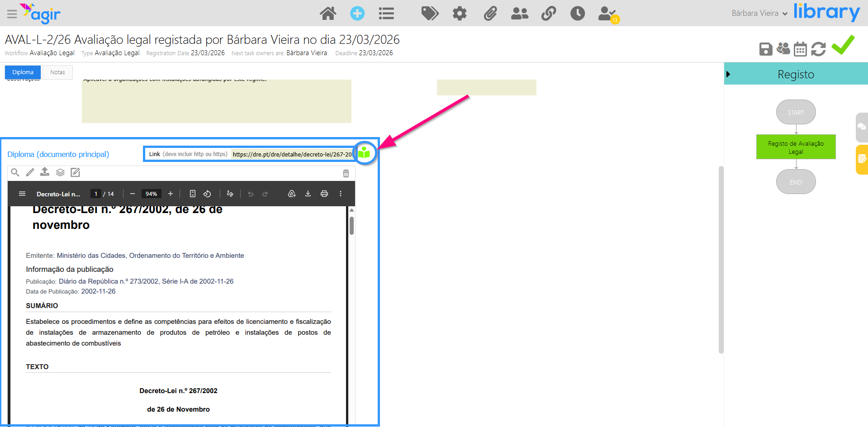
Task: Zoom out the PDF with the minus button
Action: pyautogui.click(x=133, y=194)
